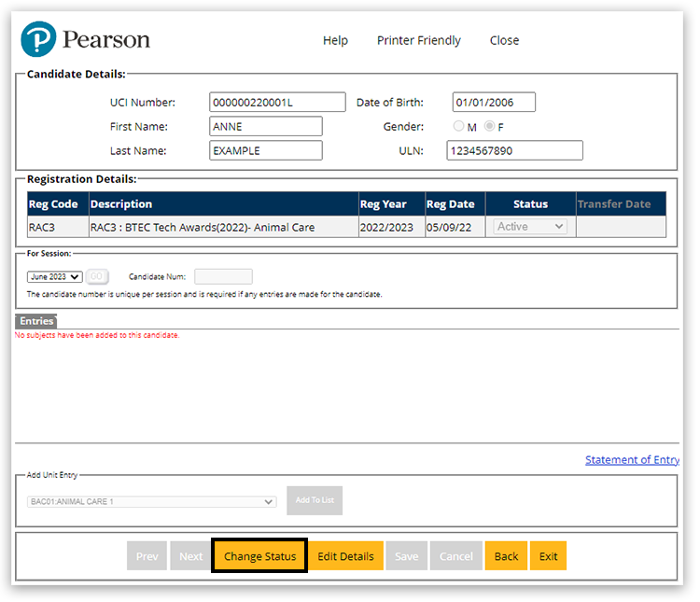The image size is (700, 602).
Task: Click Close in the top menu
Action: (x=504, y=40)
